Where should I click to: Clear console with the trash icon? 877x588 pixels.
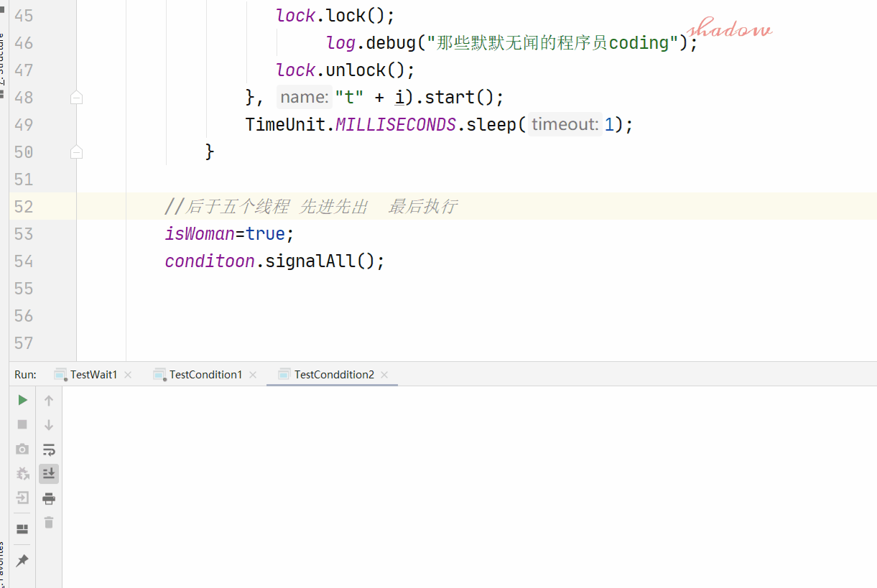click(49, 523)
